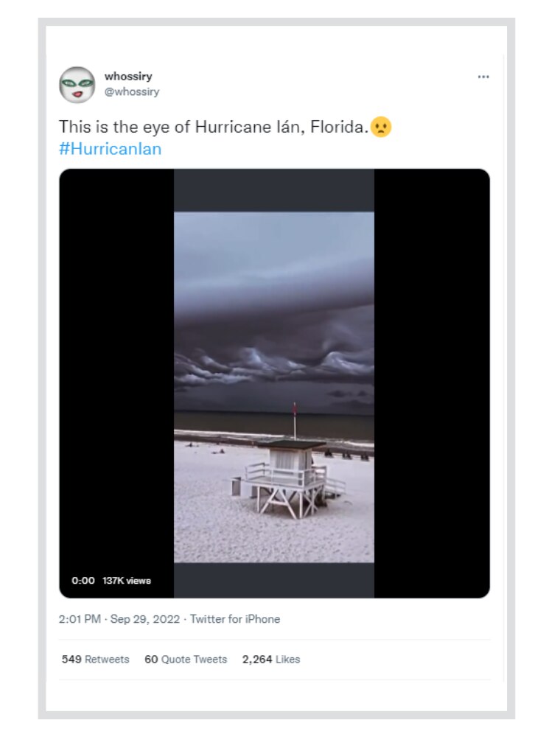The width and height of the screenshot is (560, 737).
Task: Click the 0:00 video time indicator
Action: click(83, 581)
